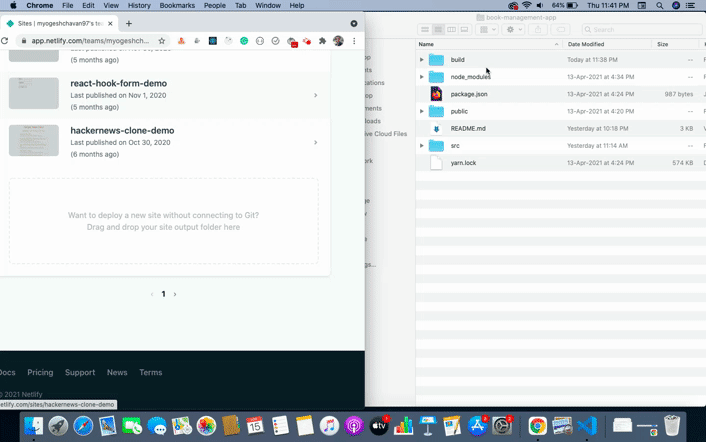Screen dimensions: 706x442
Task: Switch Finder to gallery view
Action: 464,30
